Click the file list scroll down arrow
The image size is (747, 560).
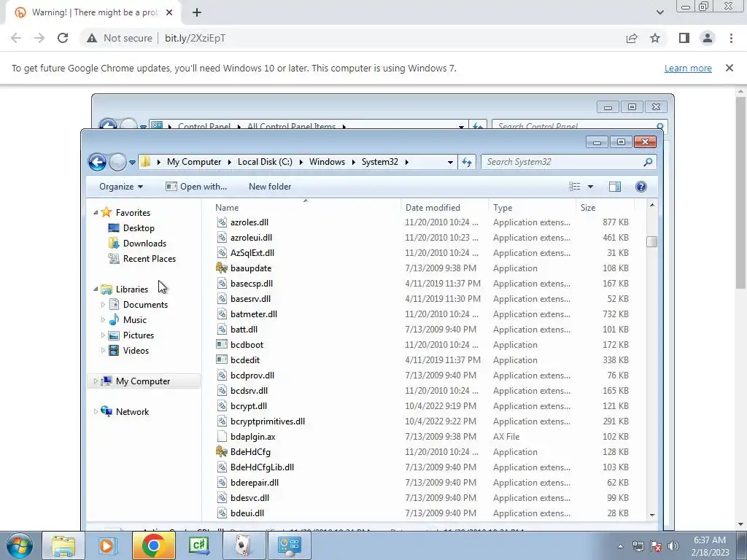651,515
